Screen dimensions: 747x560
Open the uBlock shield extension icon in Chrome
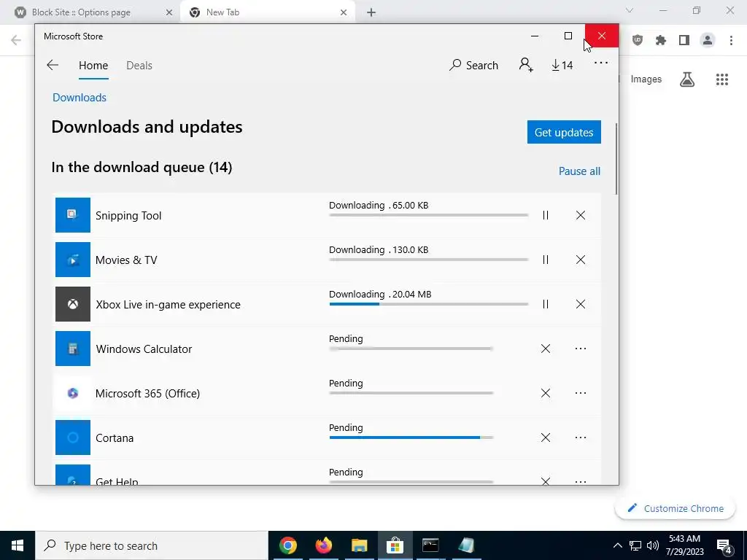point(638,40)
